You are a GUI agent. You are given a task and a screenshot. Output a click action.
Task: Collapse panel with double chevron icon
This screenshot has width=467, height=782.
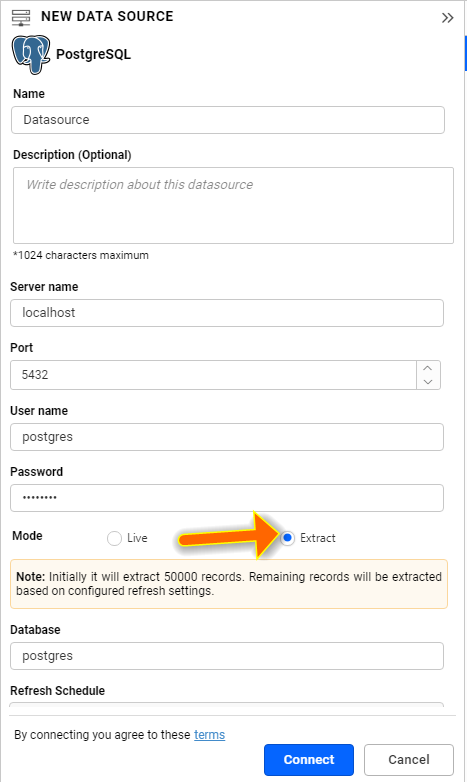(448, 18)
